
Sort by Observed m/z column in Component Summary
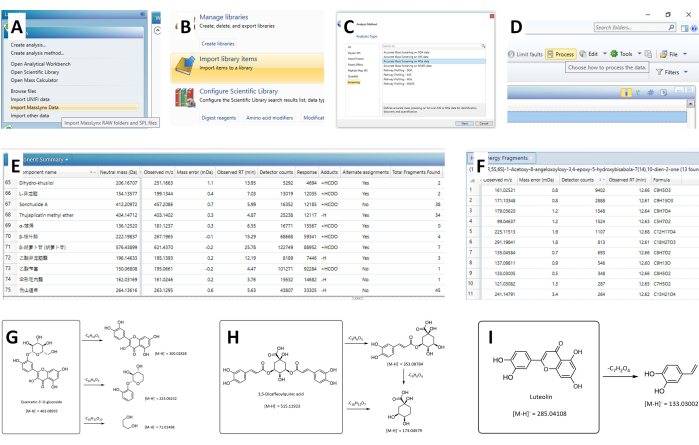point(158,172)
